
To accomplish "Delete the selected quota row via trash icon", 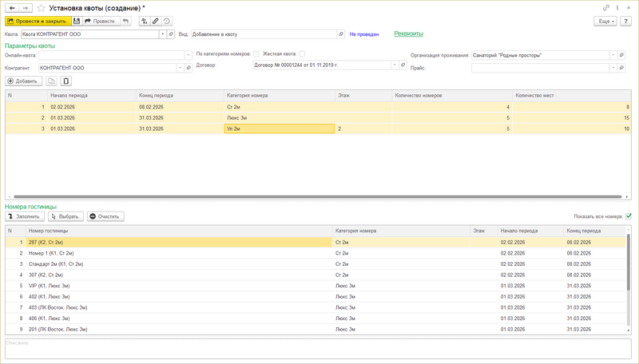I will coord(66,81).
